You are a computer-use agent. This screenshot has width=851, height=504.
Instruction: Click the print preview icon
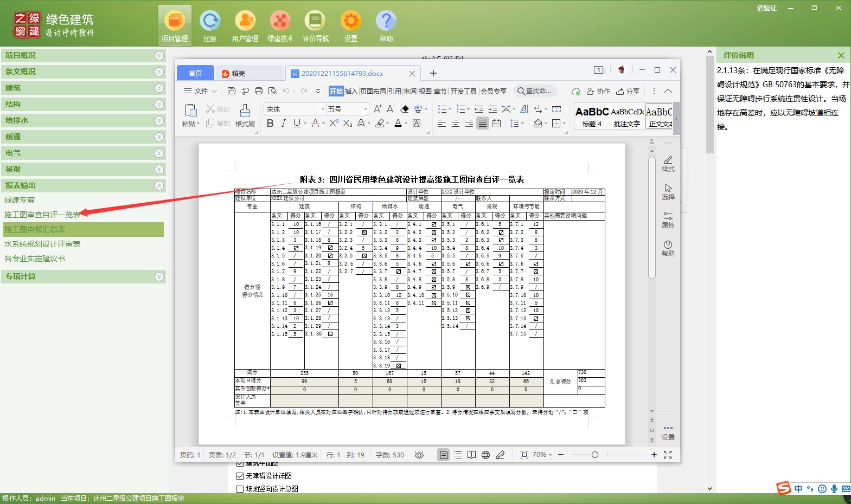pos(273,91)
